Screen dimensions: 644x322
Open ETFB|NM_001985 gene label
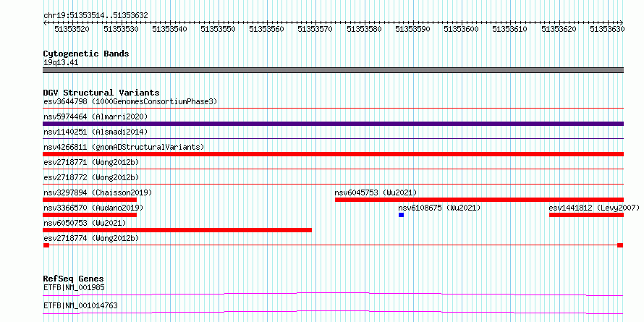[x=74, y=287]
